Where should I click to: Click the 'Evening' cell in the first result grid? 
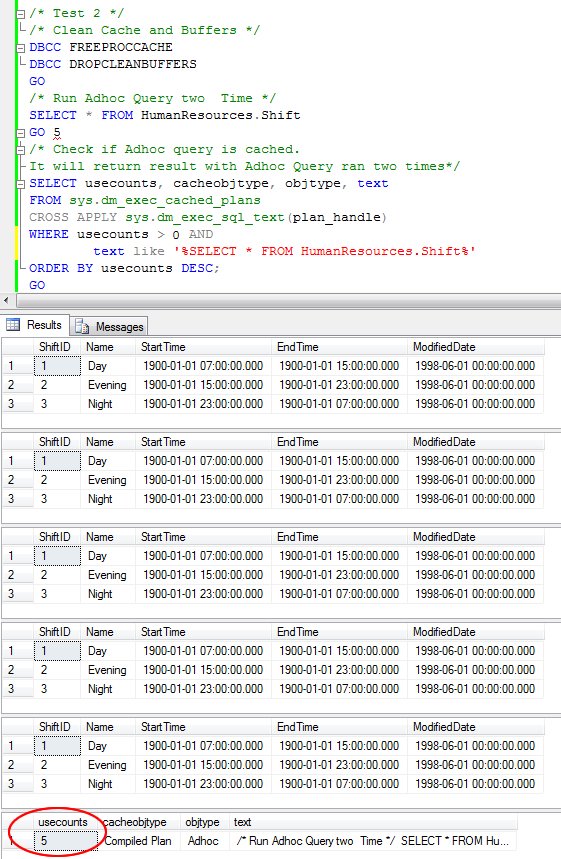[107, 385]
